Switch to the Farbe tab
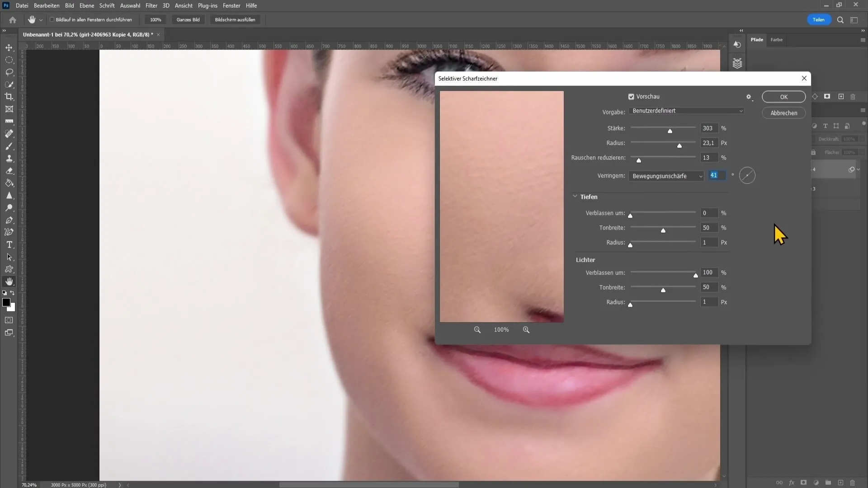The image size is (868, 488). tap(776, 40)
